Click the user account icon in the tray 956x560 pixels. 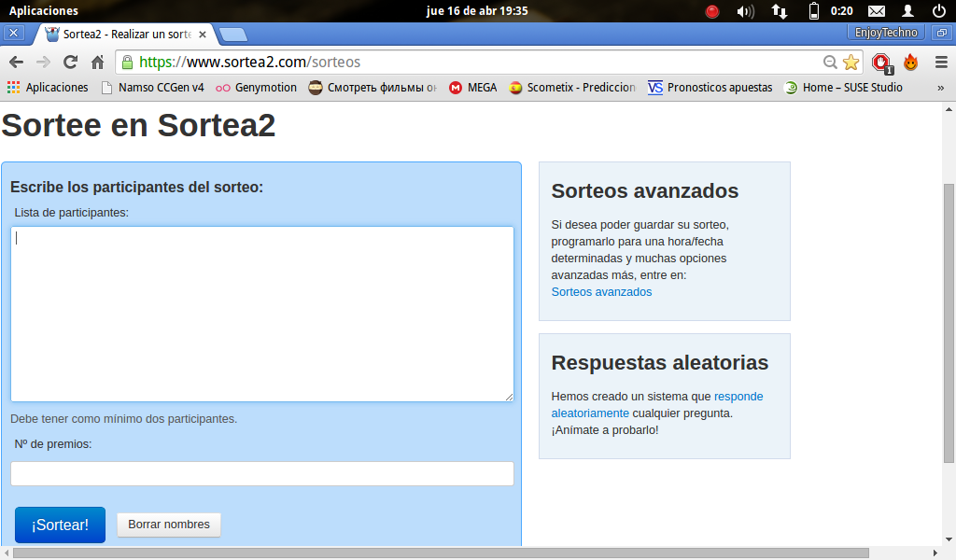pos(907,10)
